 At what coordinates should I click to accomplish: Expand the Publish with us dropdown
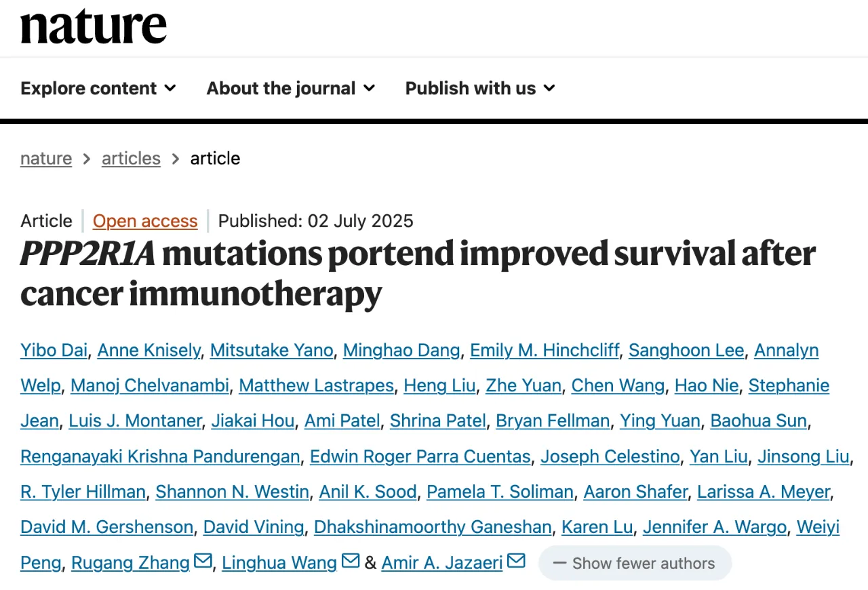(x=480, y=88)
